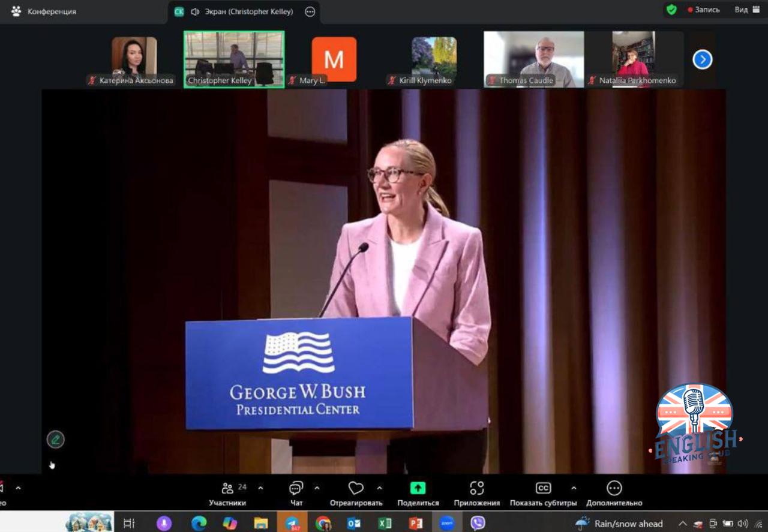Open Приложения apps in Zoom toolbar
Screen dimensions: 768x532
(476, 488)
